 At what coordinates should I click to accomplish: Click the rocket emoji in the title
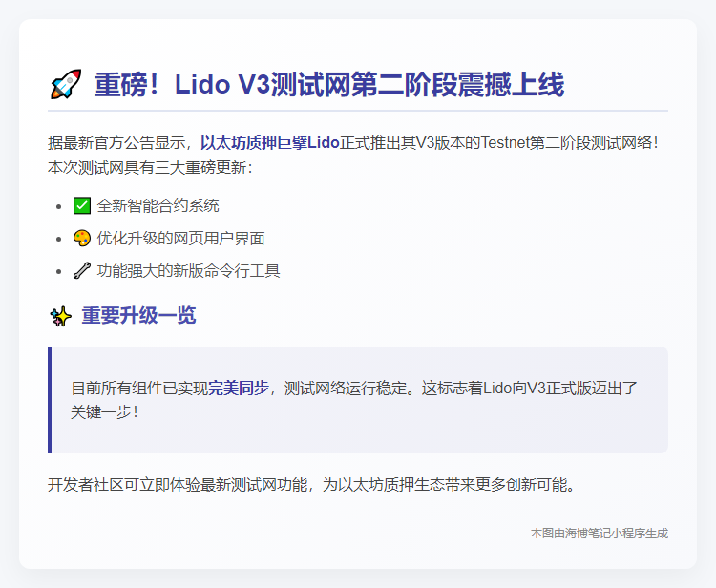pos(66,84)
